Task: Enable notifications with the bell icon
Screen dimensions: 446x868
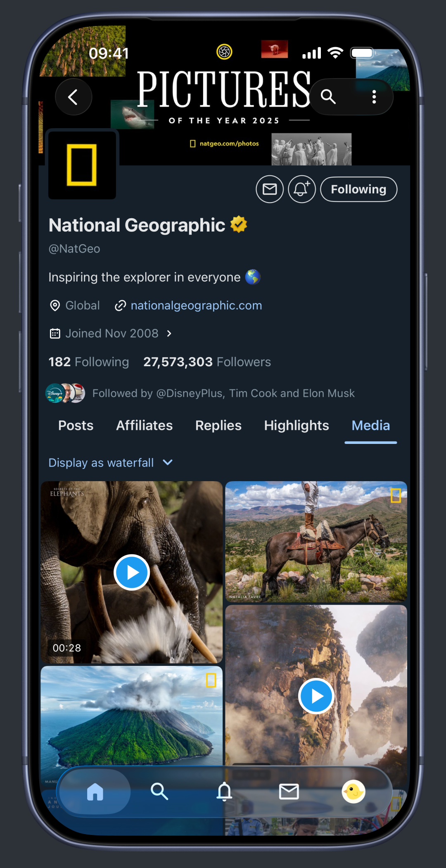Action: click(x=301, y=189)
